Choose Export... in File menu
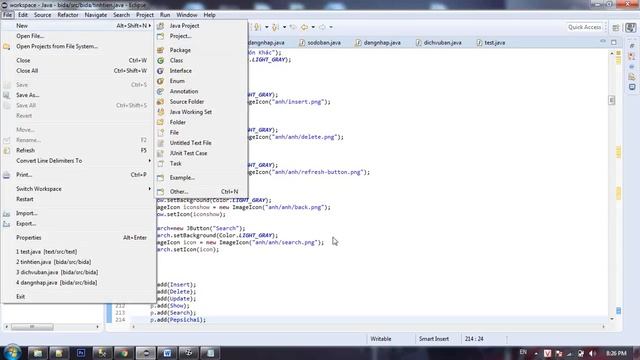The height and width of the screenshot is (360, 640). pos(26,224)
